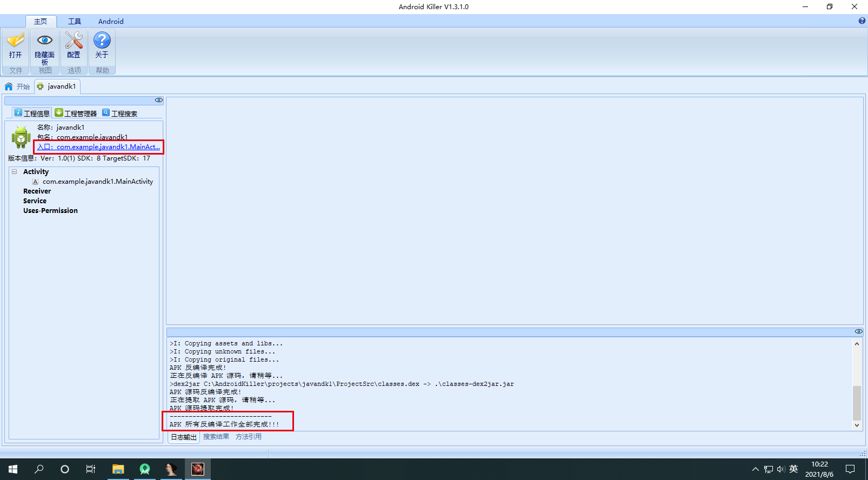Open Cortana circle icon
The width and height of the screenshot is (868, 480).
65,469
